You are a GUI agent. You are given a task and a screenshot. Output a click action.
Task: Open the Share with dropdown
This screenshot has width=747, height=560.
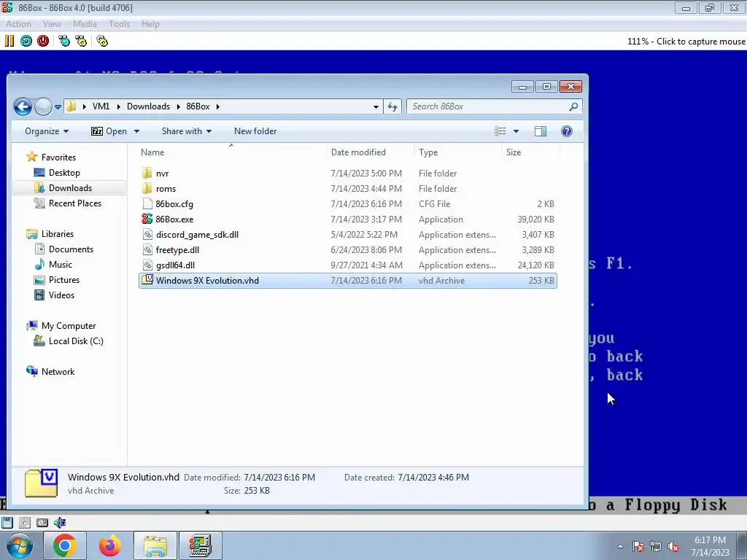(186, 131)
